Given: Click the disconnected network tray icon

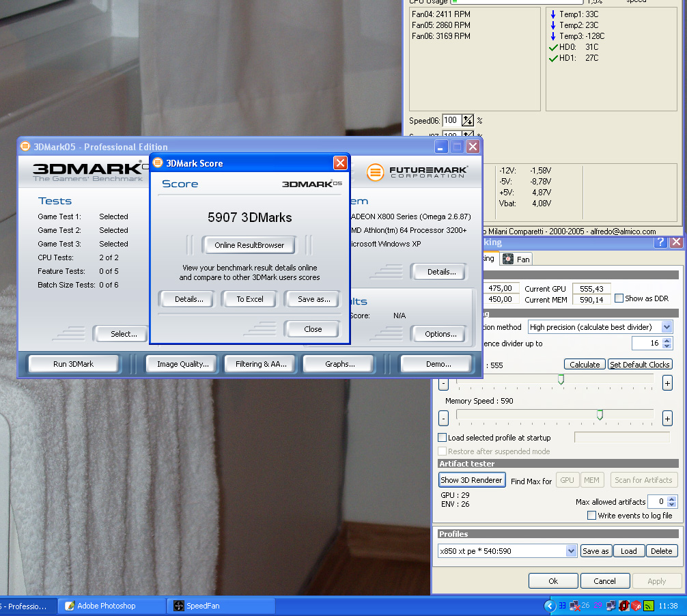Looking at the screenshot, I should click(x=574, y=606).
